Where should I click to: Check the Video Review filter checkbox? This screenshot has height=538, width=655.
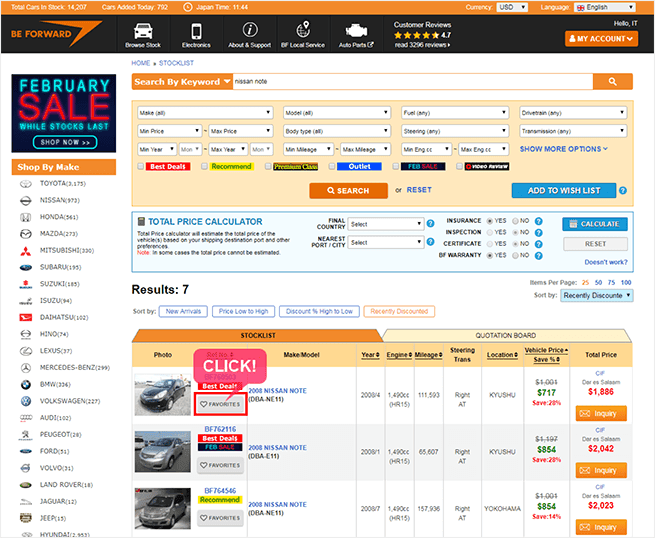(460, 166)
